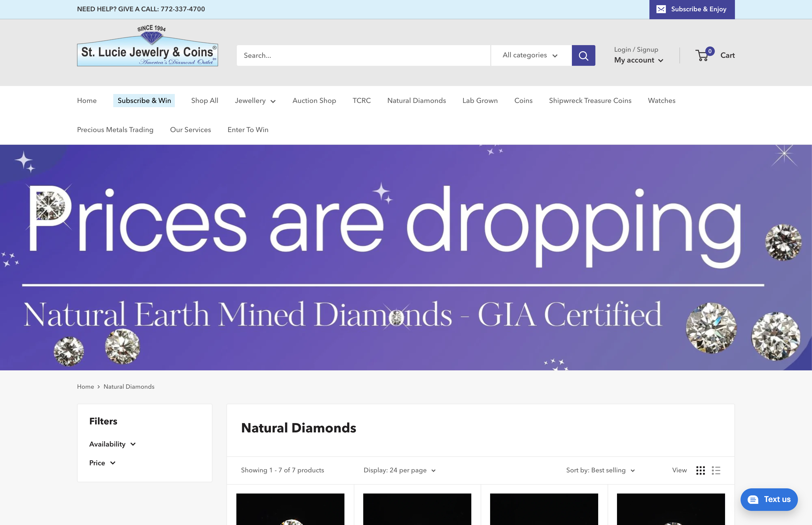Expand the Availability filter
This screenshot has width=812, height=525.
coord(113,444)
